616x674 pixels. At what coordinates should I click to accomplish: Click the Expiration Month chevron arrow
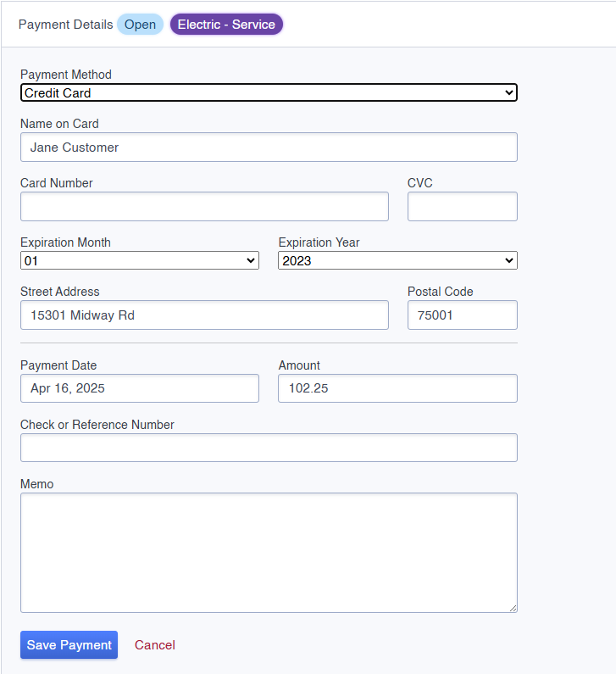251,260
